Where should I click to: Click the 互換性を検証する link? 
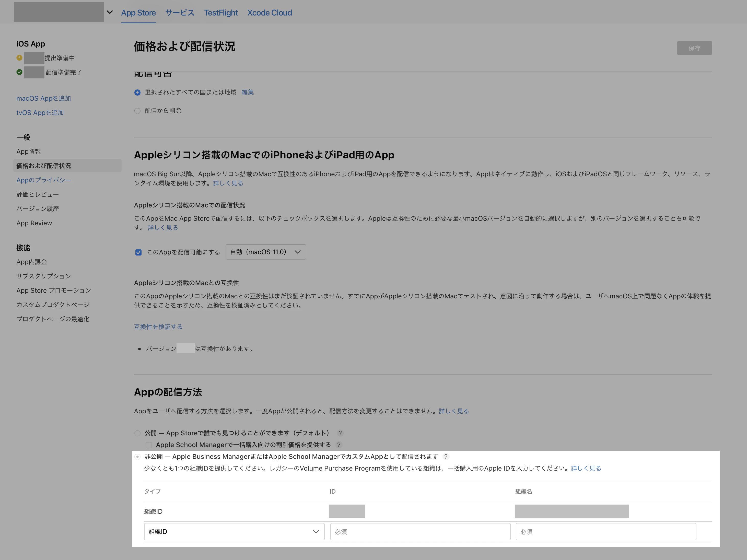(158, 326)
